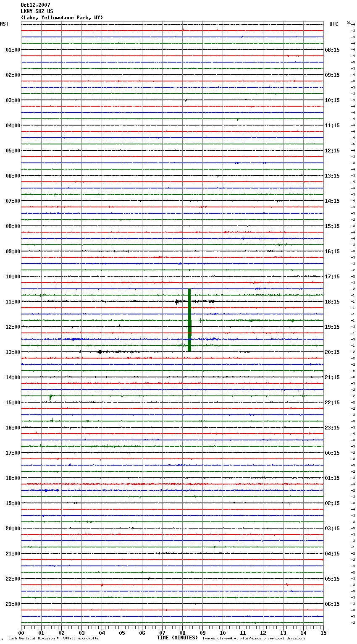Click the Each Vertical Division 500.00 microvolts note

[53, 639]
